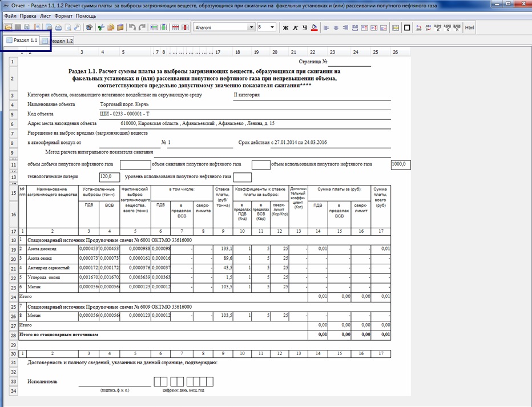Click the fill color bucket icon
Image resolution: width=532 pixels, height=407 pixels.
(x=315, y=27)
